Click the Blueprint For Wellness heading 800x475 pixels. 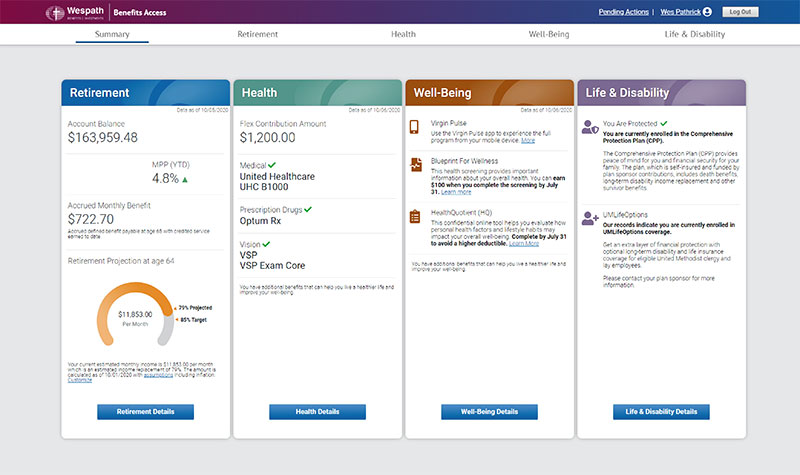pyautogui.click(x=464, y=161)
